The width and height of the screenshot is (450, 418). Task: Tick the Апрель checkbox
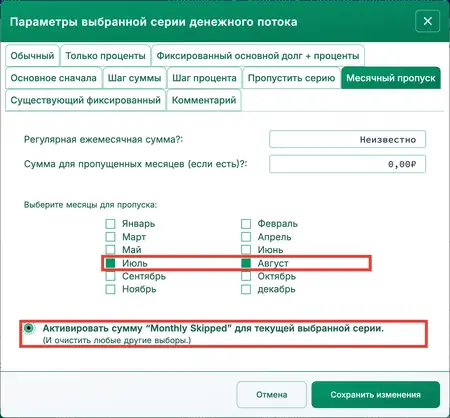pyautogui.click(x=246, y=237)
